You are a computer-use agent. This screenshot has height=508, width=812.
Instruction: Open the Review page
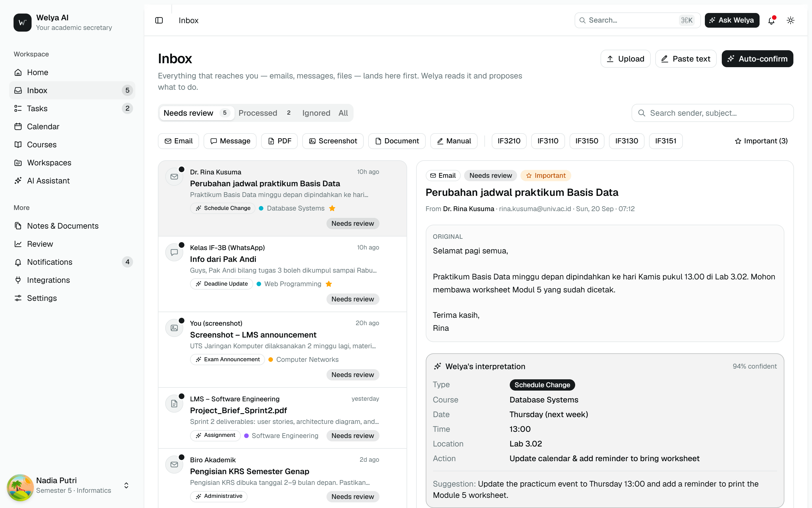72,244
